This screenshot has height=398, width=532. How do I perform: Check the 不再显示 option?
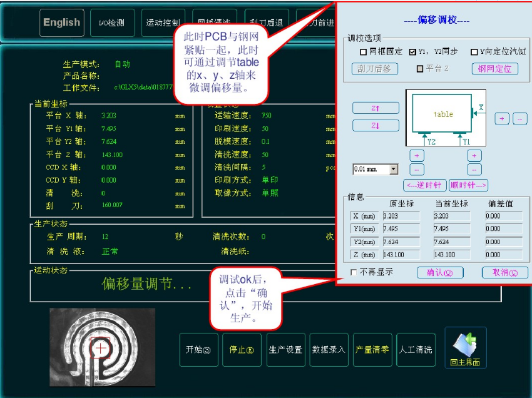pyautogui.click(x=354, y=272)
